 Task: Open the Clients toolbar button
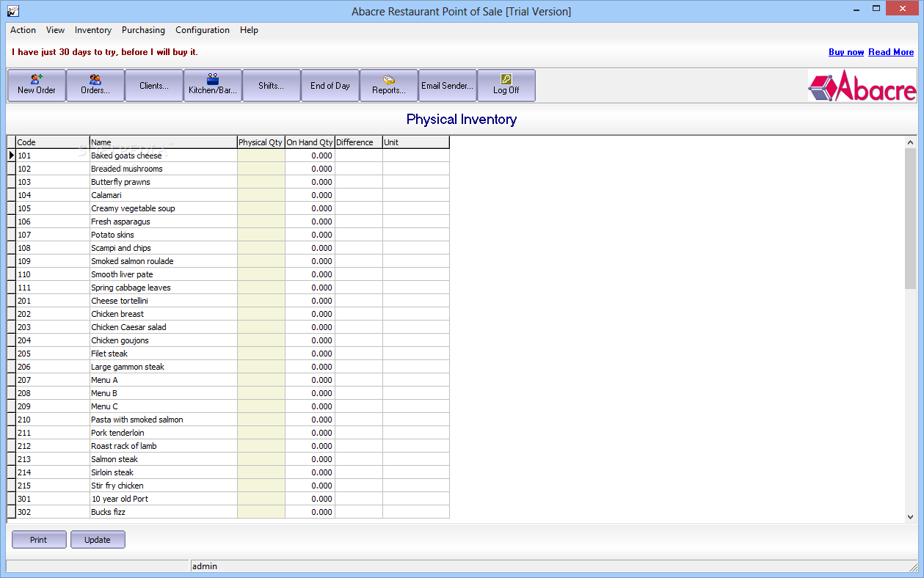coord(154,85)
